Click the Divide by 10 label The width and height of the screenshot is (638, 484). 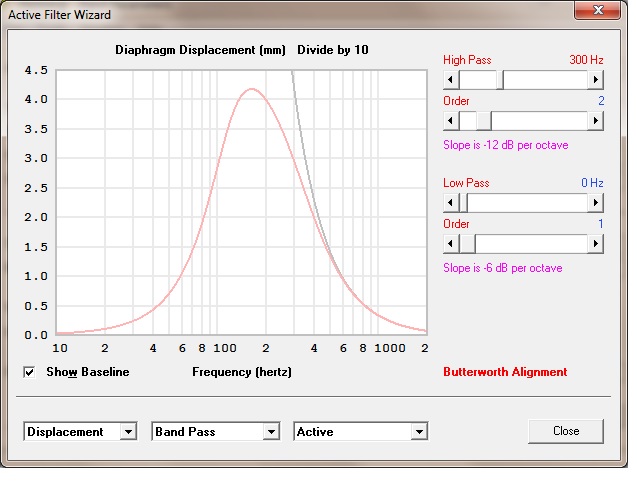pos(333,50)
